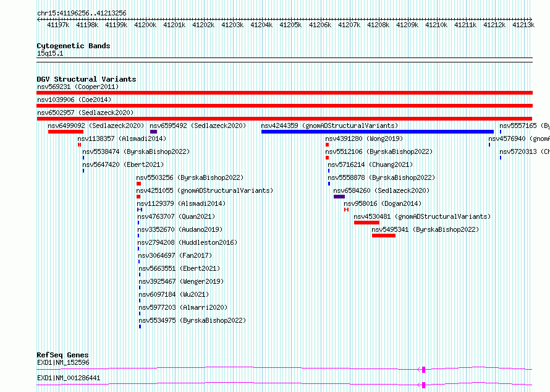The height and width of the screenshot is (392, 550).
Task: Click the Cytogenetic Bands track title
Action: tap(74, 46)
